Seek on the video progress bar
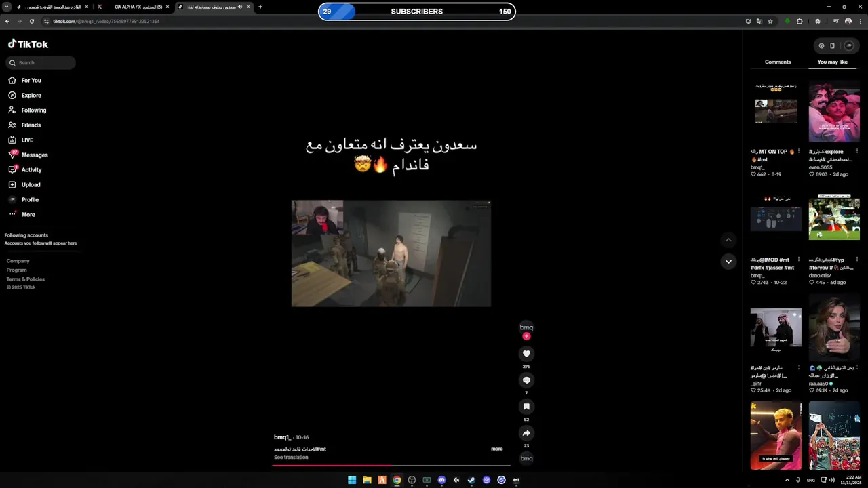868x488 pixels. (x=391, y=466)
